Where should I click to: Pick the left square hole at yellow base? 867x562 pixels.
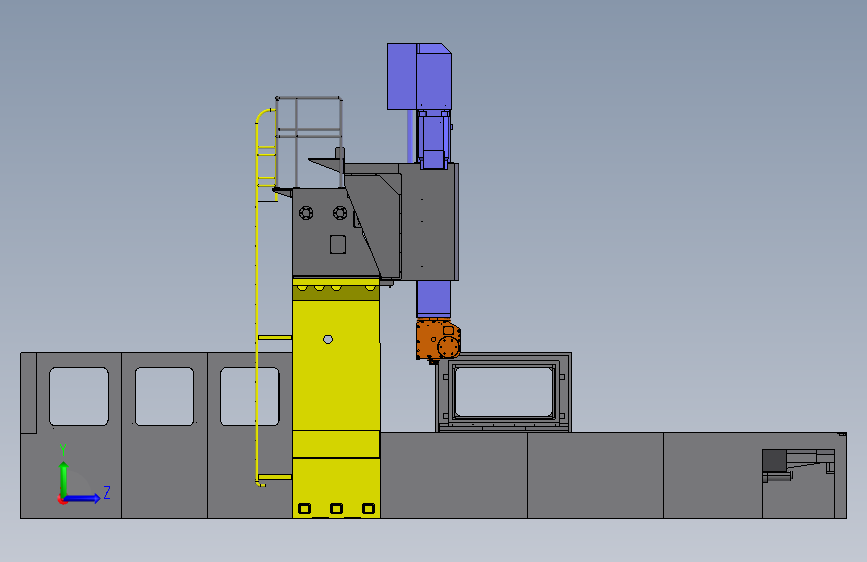pyautogui.click(x=304, y=508)
